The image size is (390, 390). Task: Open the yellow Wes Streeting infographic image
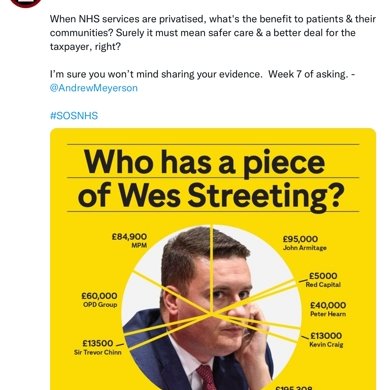coord(213,259)
